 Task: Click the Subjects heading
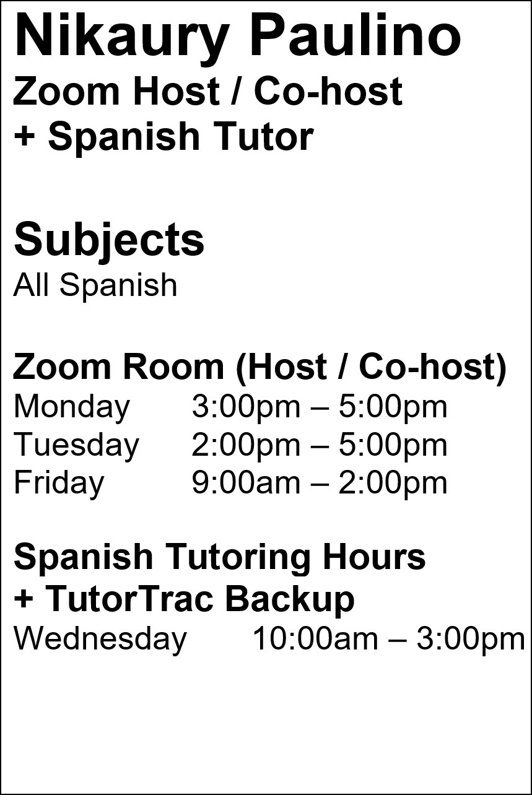coord(109,242)
